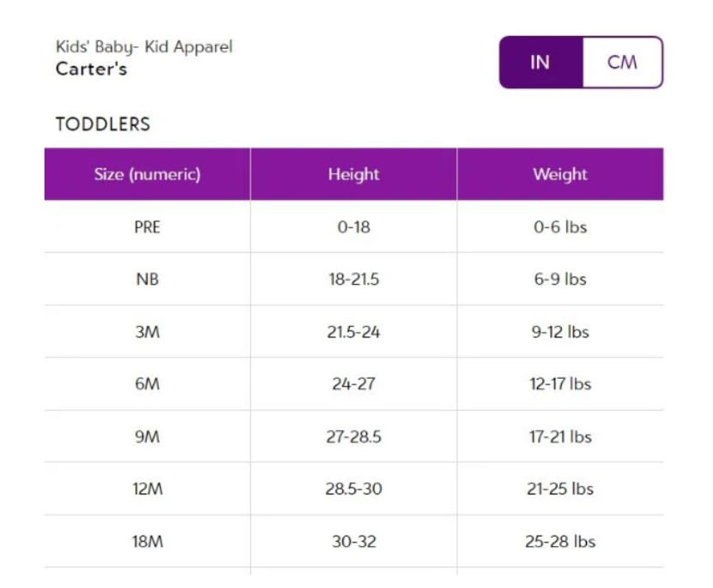Select the 9M size cell

[148, 437]
